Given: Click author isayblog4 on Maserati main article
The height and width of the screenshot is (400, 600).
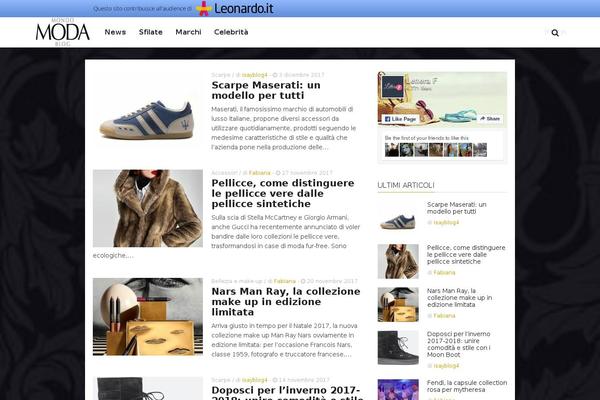Looking at the screenshot, I should point(254,75).
